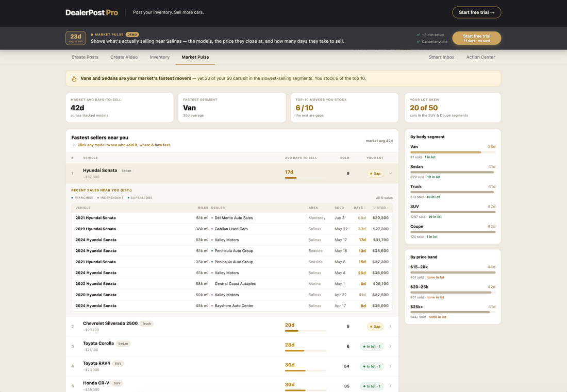Click the SUV tag beside Honda CR-V
This screenshot has width=567, height=392.
117,383
